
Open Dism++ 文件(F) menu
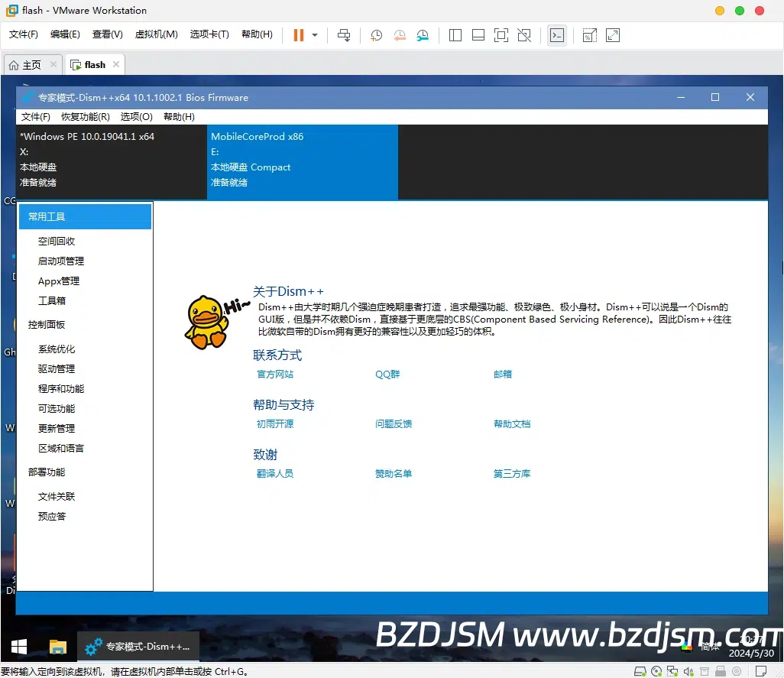35,116
